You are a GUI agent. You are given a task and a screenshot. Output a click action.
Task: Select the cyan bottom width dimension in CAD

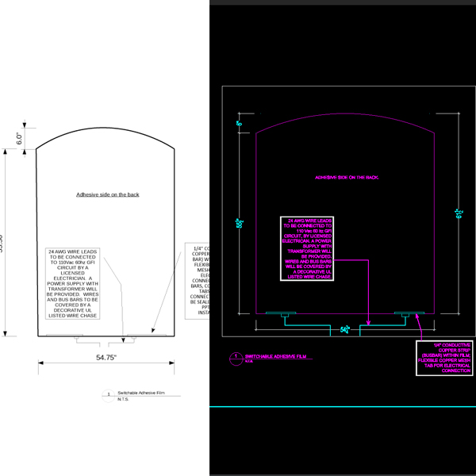345,330
